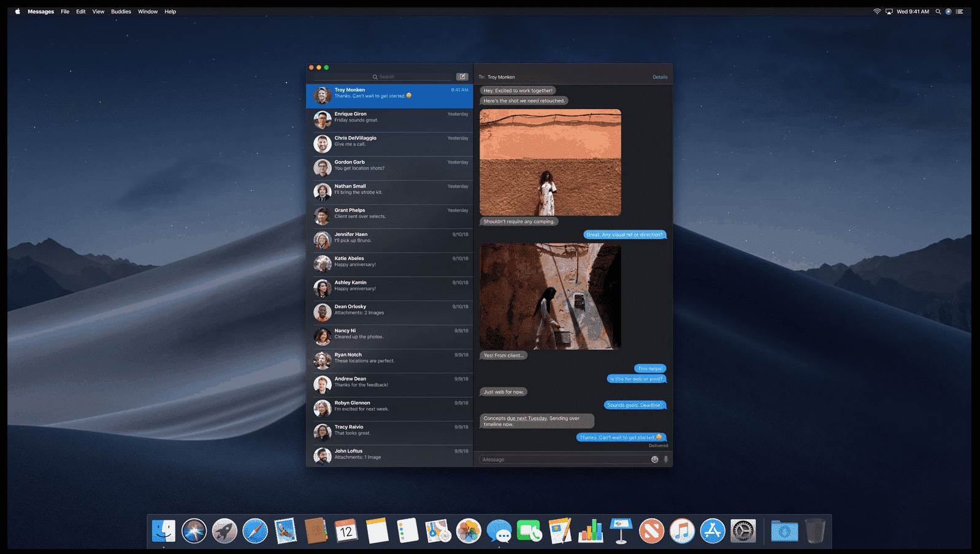Click the Details link for Troy Monken
The image size is (980, 554).
pos(660,77)
